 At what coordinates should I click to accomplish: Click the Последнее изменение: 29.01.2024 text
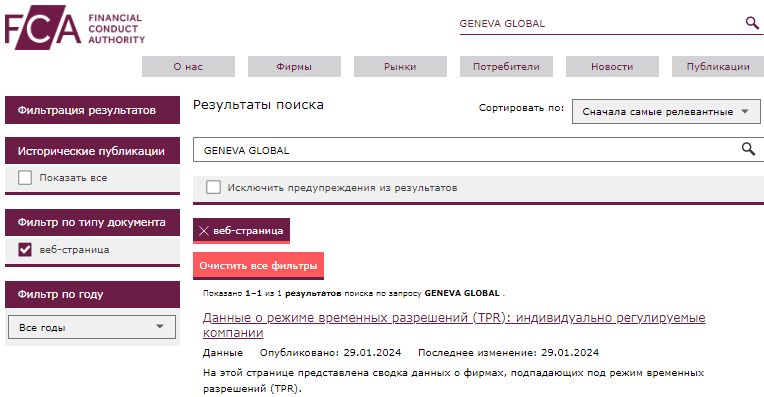click(x=508, y=352)
